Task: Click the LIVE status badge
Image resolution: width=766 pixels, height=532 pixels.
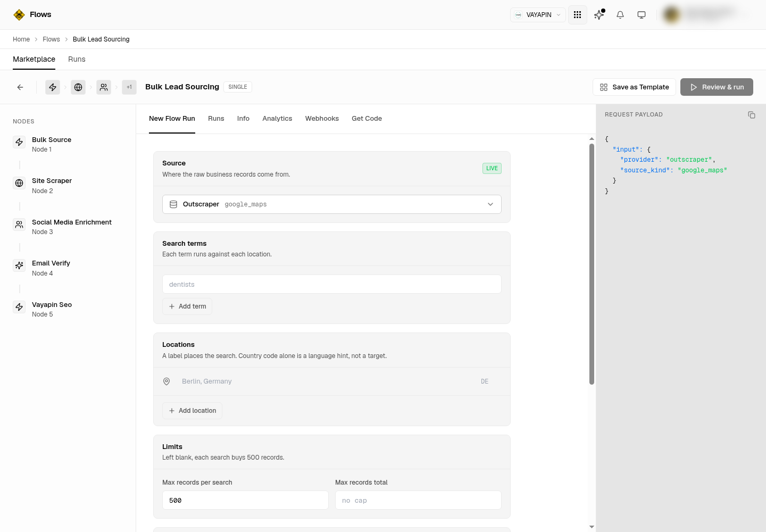Action: [492, 168]
